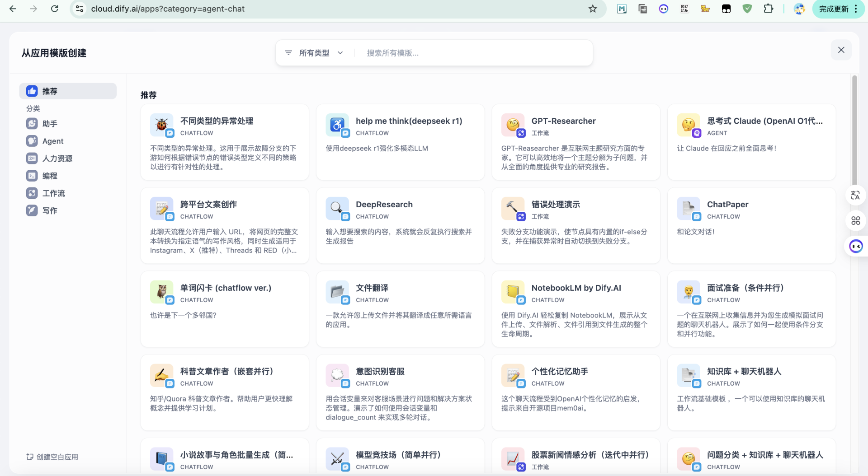868x476 pixels.
Task: Open the 工作流 category
Action: click(53, 193)
